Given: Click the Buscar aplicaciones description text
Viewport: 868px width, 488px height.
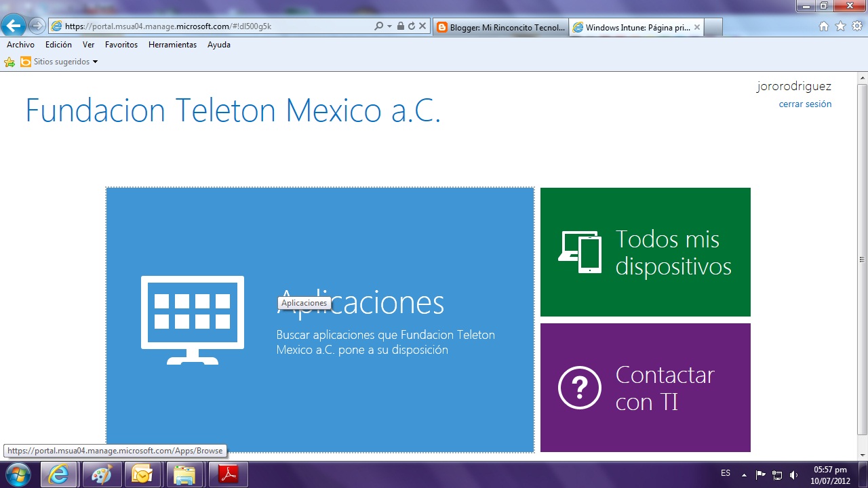Looking at the screenshot, I should 385,342.
